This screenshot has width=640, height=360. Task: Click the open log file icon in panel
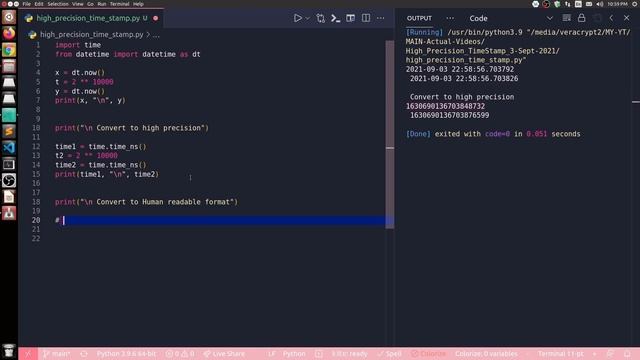tap(597, 18)
